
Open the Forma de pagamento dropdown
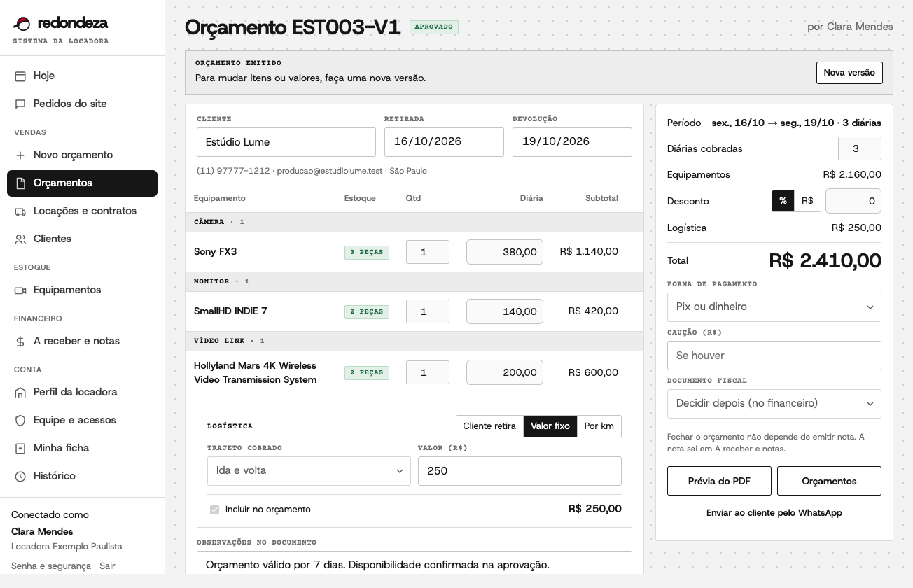774,307
